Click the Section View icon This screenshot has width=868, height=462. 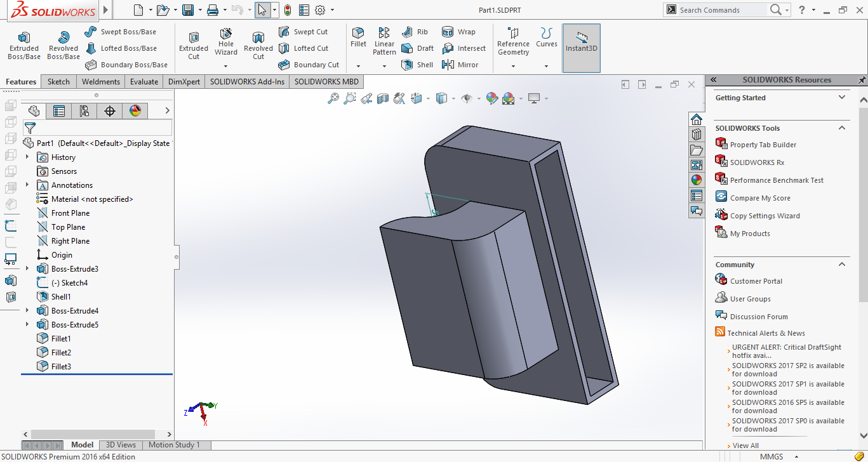(383, 98)
